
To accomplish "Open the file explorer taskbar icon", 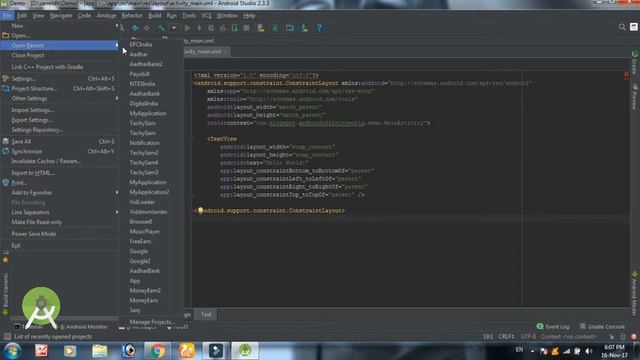I will pyautogui.click(x=99, y=351).
